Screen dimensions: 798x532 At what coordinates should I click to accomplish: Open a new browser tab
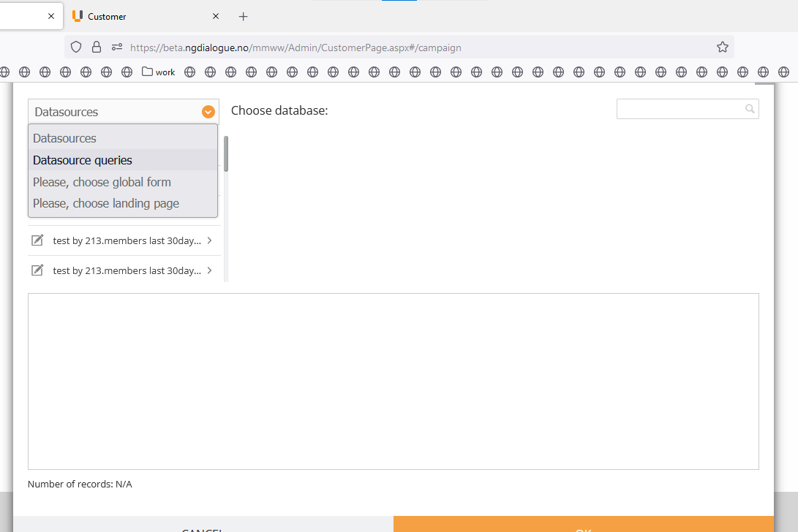coord(244,16)
